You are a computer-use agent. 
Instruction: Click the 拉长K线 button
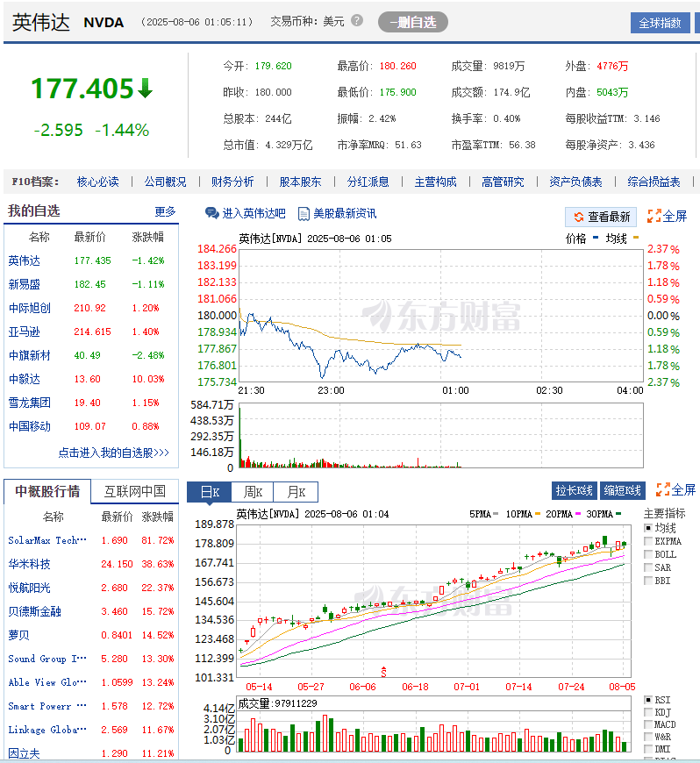(x=575, y=490)
